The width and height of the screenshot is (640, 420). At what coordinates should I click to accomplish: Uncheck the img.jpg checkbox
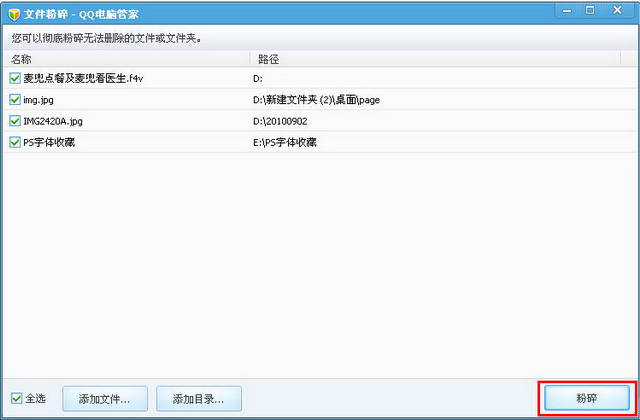point(15,99)
